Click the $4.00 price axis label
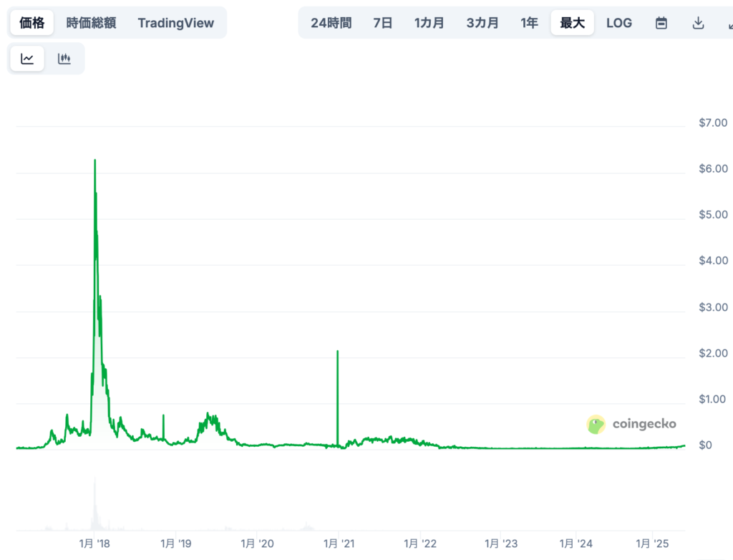Screen dimensions: 733x560 tap(713, 260)
